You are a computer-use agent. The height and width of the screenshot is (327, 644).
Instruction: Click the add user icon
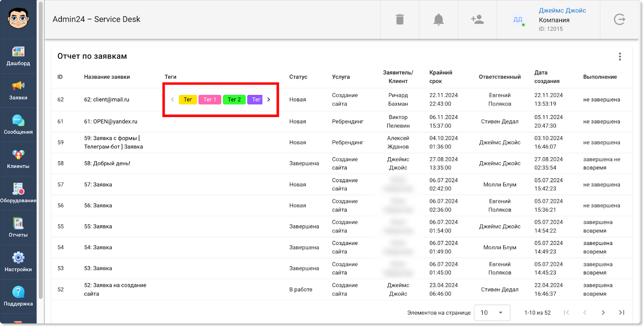tap(477, 19)
